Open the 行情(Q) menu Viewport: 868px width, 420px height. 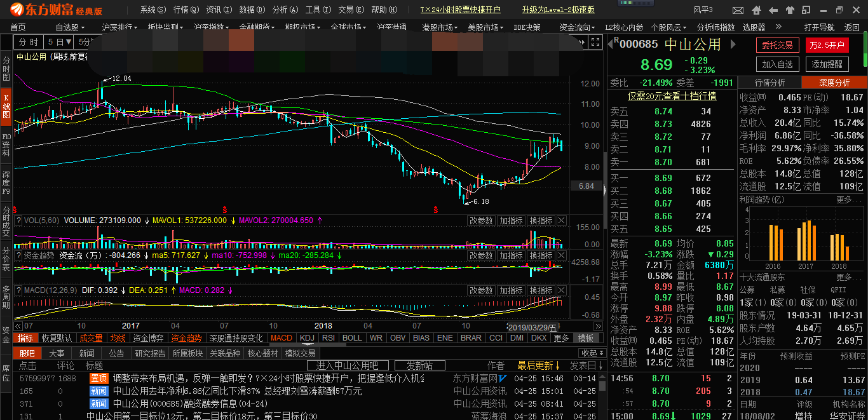point(186,10)
